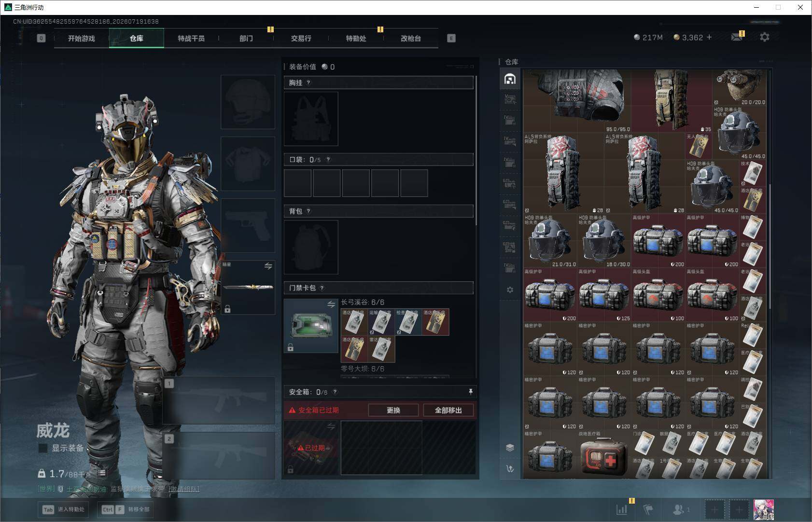Select the night vision goggles showing 20.0/20.0
Image resolution: width=812 pixels, height=522 pixels.
pos(740,88)
